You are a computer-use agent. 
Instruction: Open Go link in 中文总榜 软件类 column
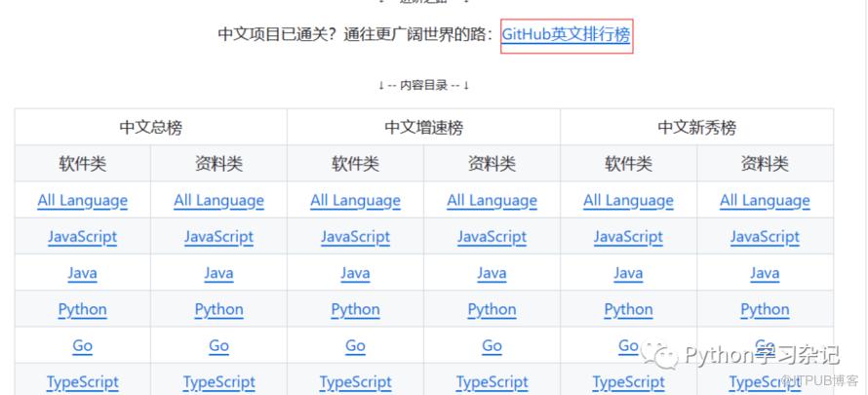[x=82, y=346]
